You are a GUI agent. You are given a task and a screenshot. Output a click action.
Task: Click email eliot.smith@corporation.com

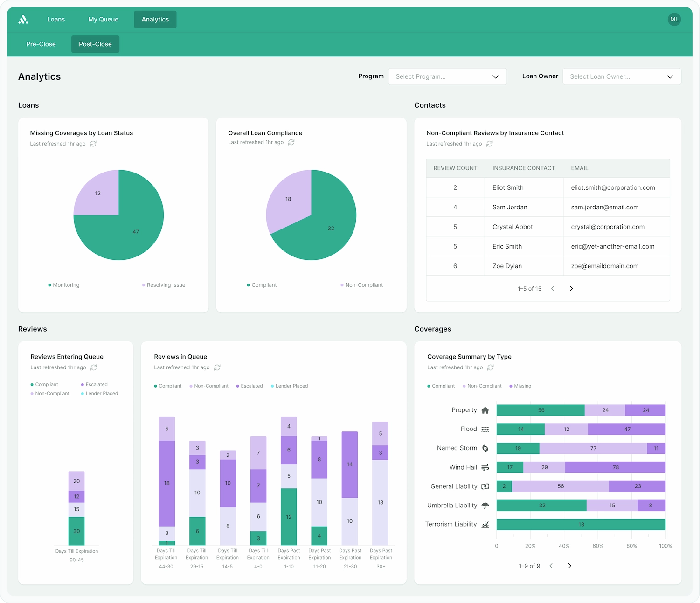613,187
